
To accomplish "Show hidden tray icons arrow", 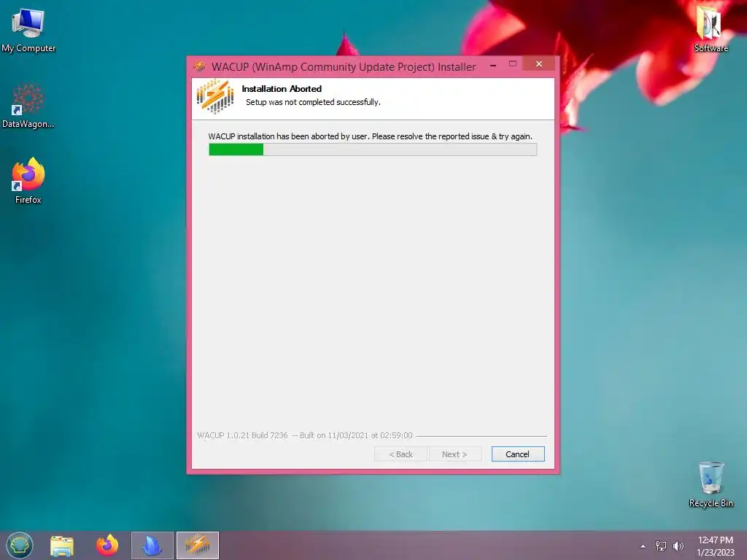I will click(x=643, y=546).
